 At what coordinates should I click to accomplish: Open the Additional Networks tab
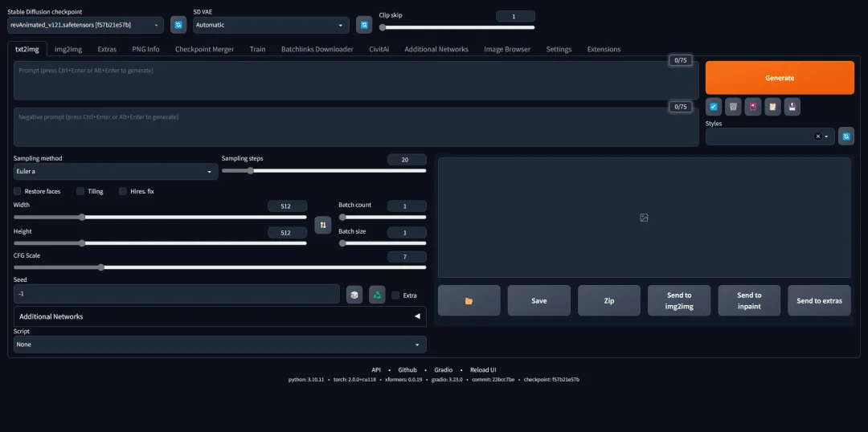436,49
